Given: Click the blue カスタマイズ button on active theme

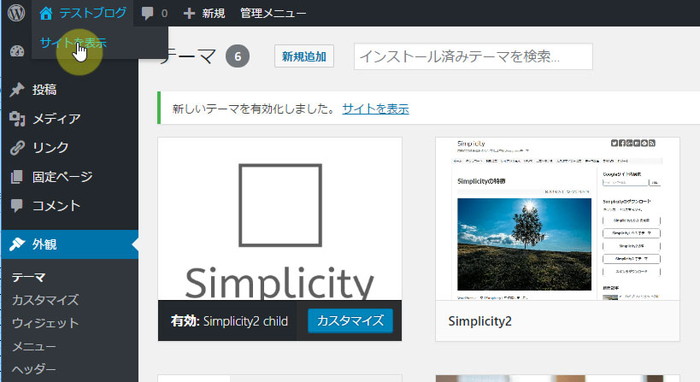Looking at the screenshot, I should (350, 320).
